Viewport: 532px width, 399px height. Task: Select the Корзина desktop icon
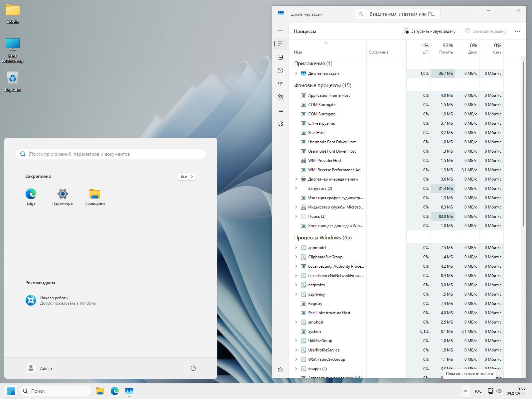pos(13,82)
